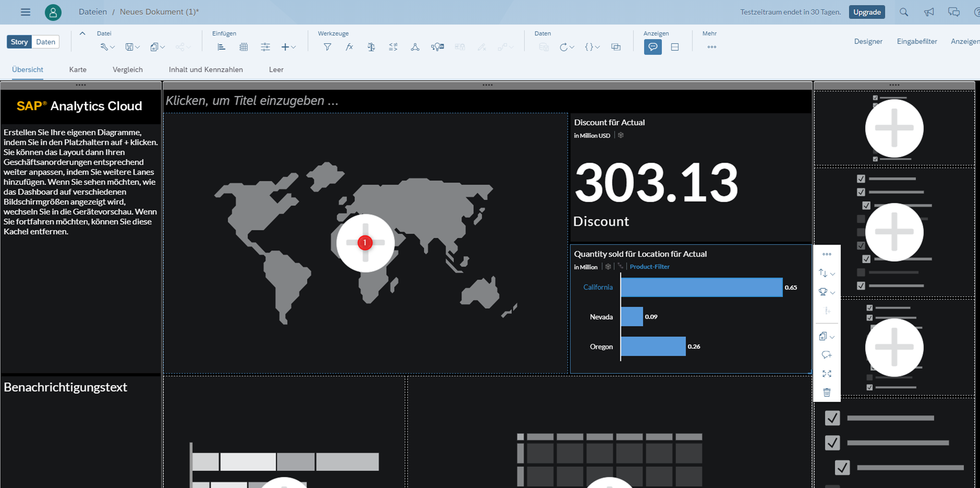The width and height of the screenshot is (980, 488).
Task: Open the linked analysis triangle icon
Action: point(415,47)
